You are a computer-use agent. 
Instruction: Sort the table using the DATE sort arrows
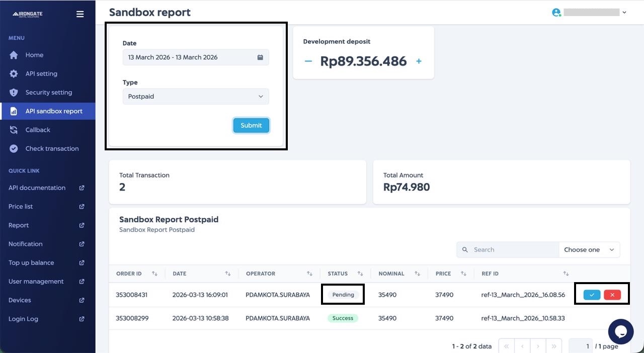pyautogui.click(x=227, y=274)
